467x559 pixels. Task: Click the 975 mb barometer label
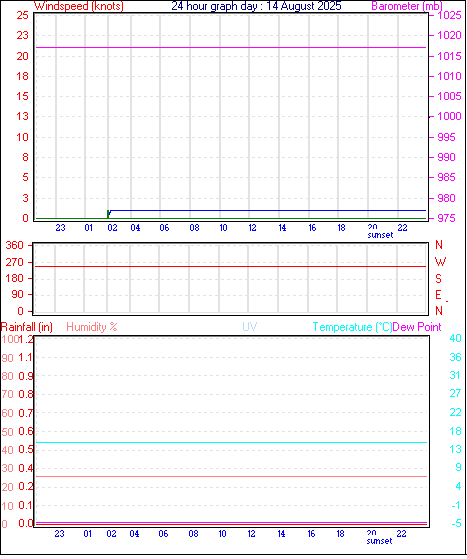point(446,218)
